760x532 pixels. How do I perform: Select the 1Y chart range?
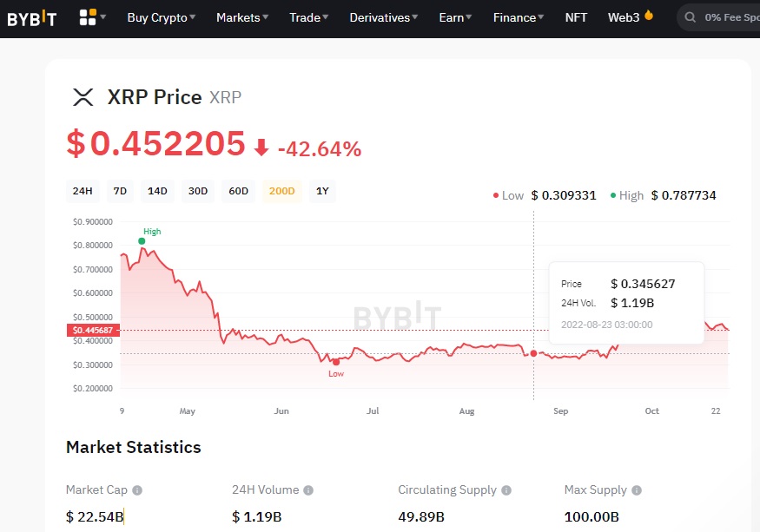[x=322, y=191]
